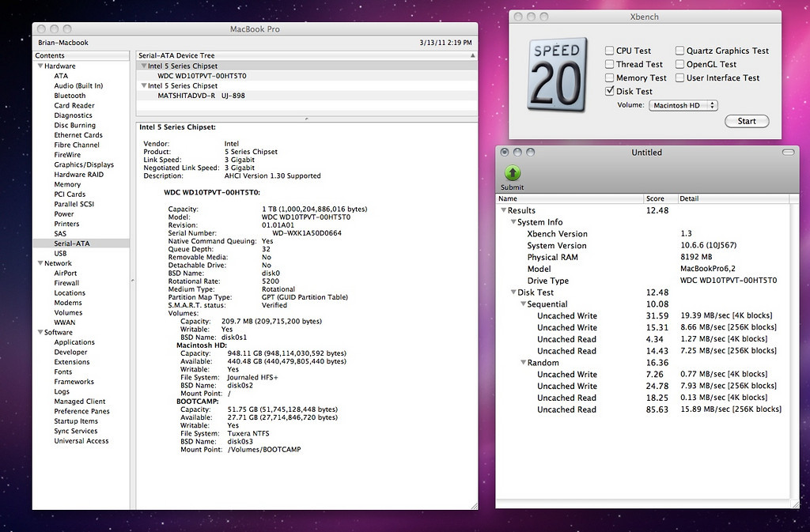
Task: Collapse the Results disclosure triangle
Action: pyautogui.click(x=503, y=210)
